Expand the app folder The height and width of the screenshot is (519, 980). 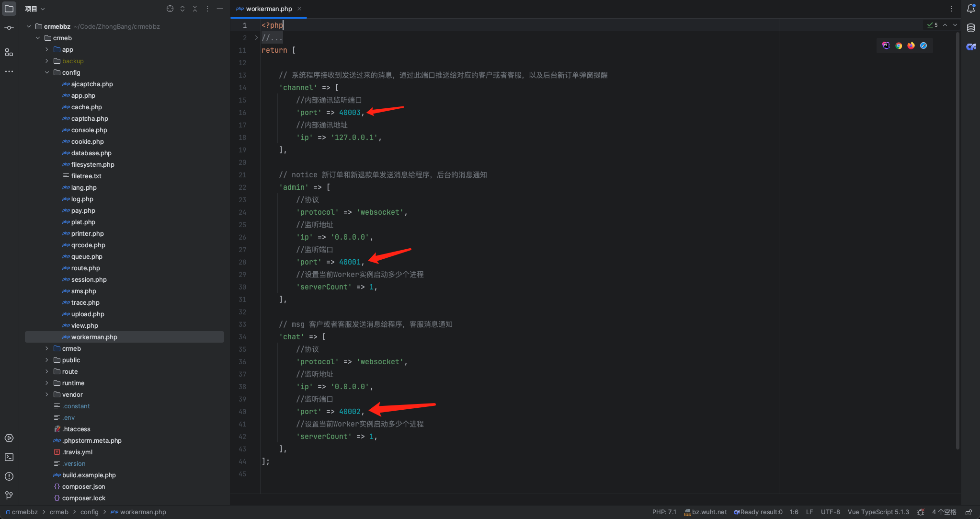(x=47, y=49)
